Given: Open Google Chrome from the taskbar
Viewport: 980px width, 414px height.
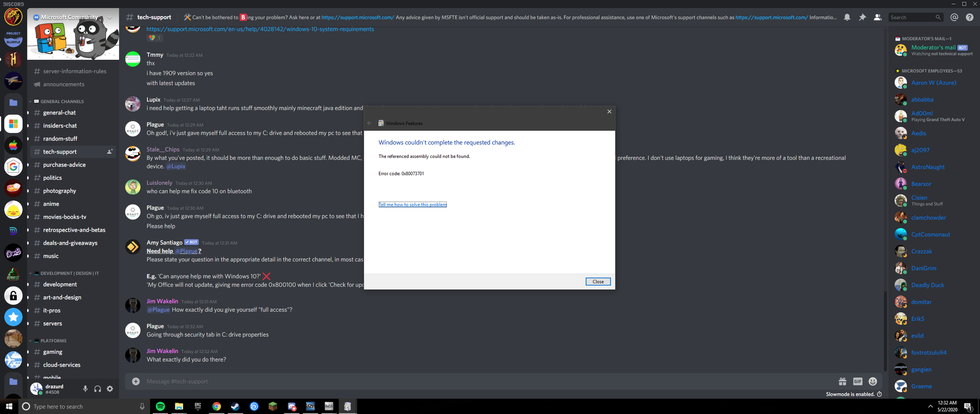Looking at the screenshot, I should tap(217, 406).
